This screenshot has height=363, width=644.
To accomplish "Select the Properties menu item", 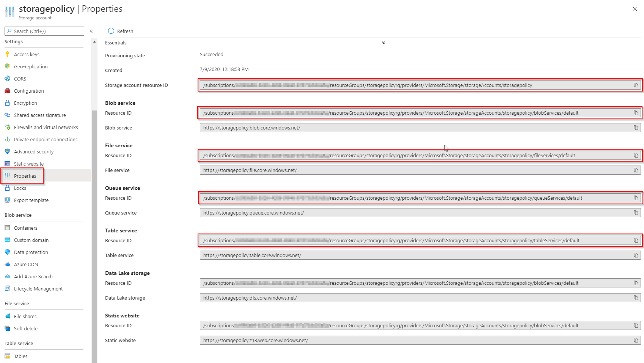I will [x=25, y=176].
